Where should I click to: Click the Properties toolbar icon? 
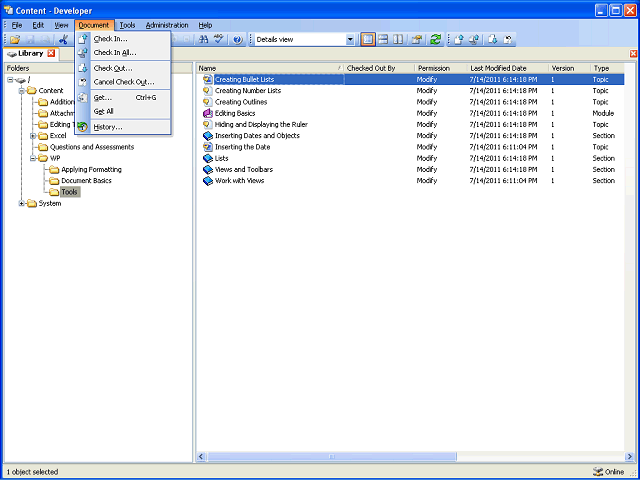coord(417,40)
